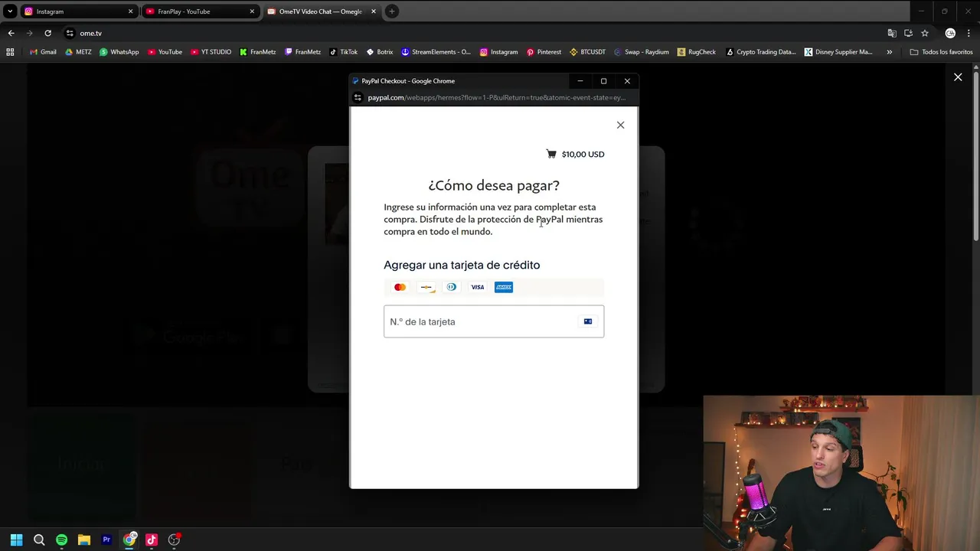Open the Chrome three-dot menu

coord(969,33)
